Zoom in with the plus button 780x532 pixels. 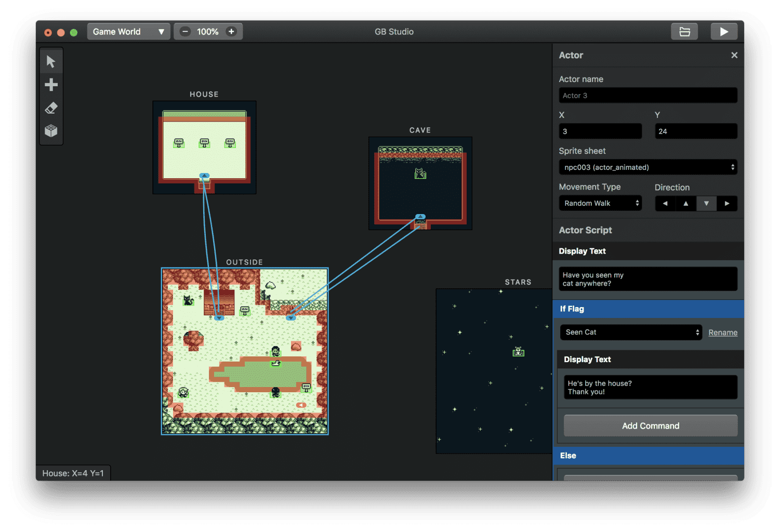coord(231,32)
